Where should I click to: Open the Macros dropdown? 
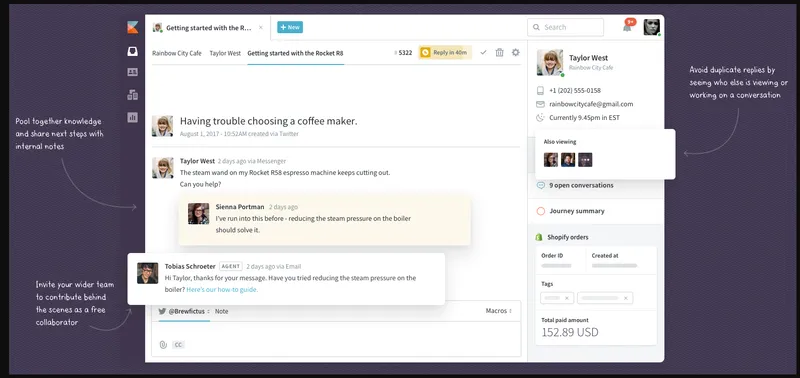(x=498, y=311)
